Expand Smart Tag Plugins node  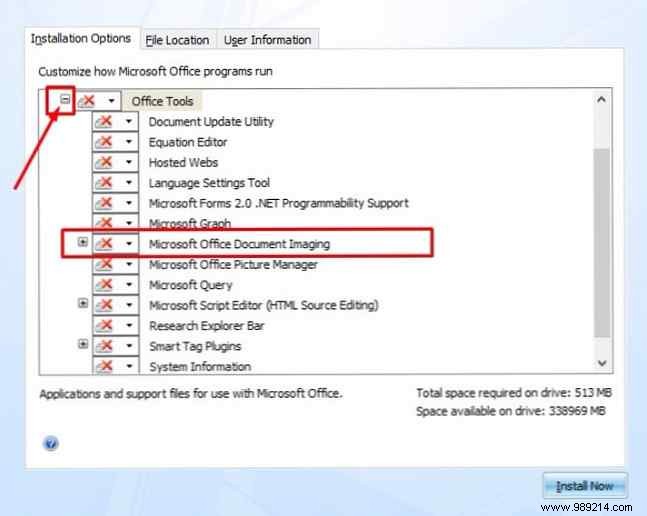tap(83, 344)
